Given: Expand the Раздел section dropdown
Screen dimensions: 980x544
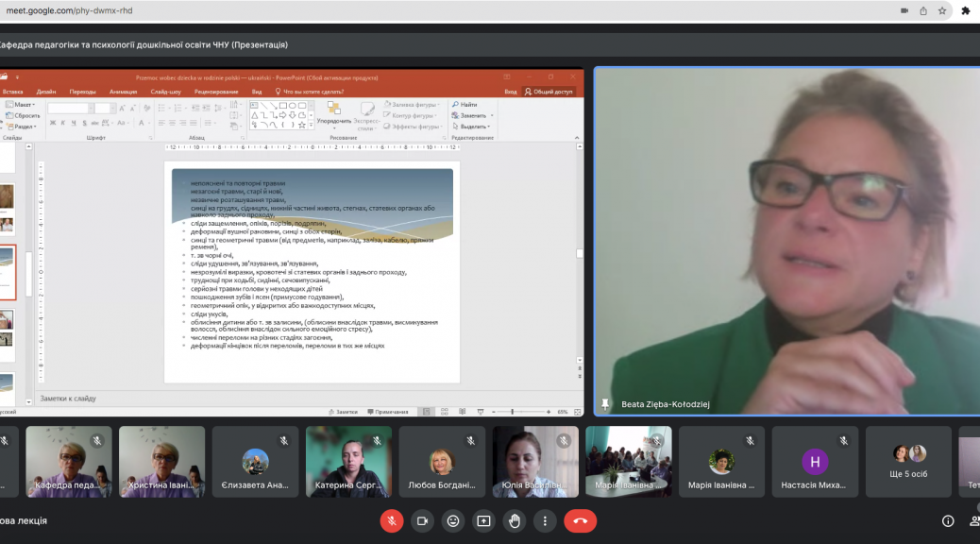Looking at the screenshot, I should 22,127.
